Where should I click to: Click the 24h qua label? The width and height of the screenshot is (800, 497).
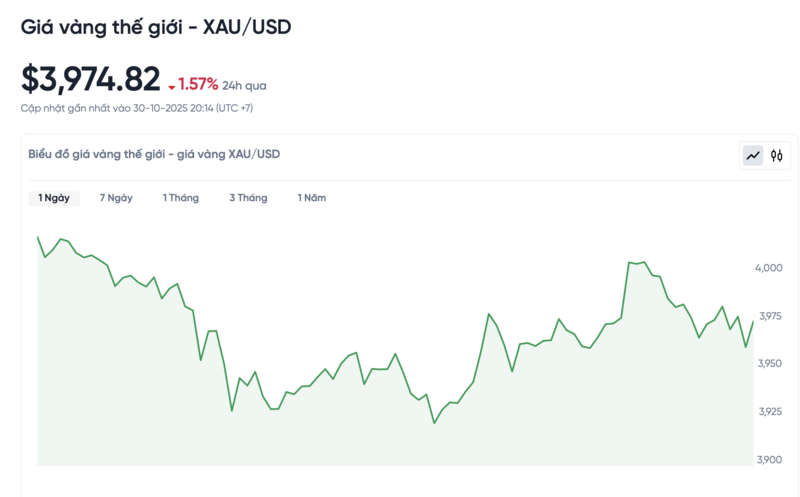click(x=244, y=86)
